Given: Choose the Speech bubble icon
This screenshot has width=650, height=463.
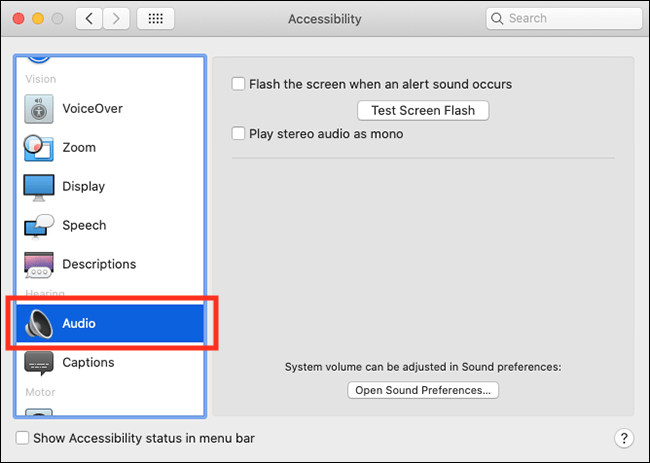Looking at the screenshot, I should tap(39, 226).
